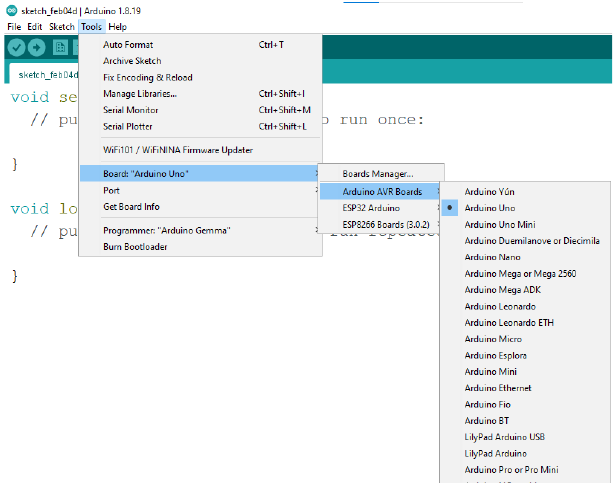Select the Arduino Micro board

coord(526,339)
